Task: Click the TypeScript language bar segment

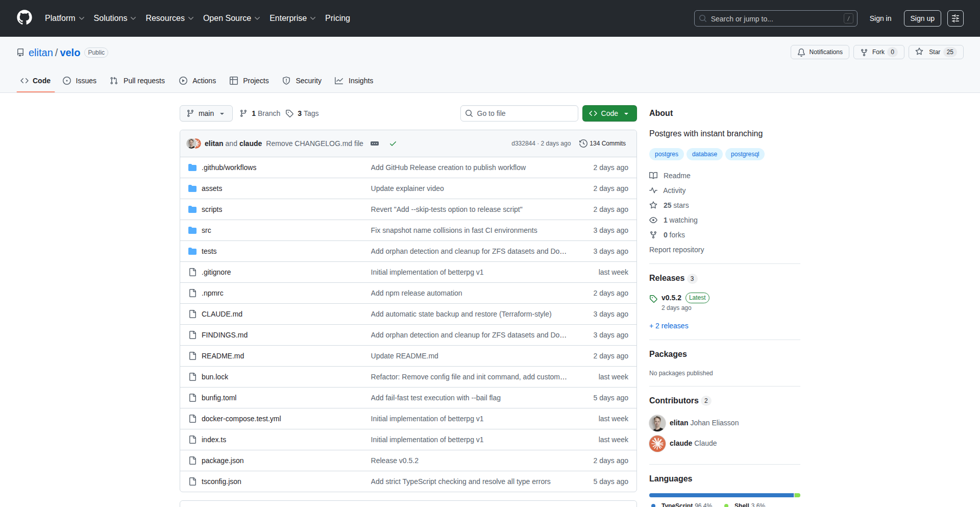Action: [x=721, y=495]
